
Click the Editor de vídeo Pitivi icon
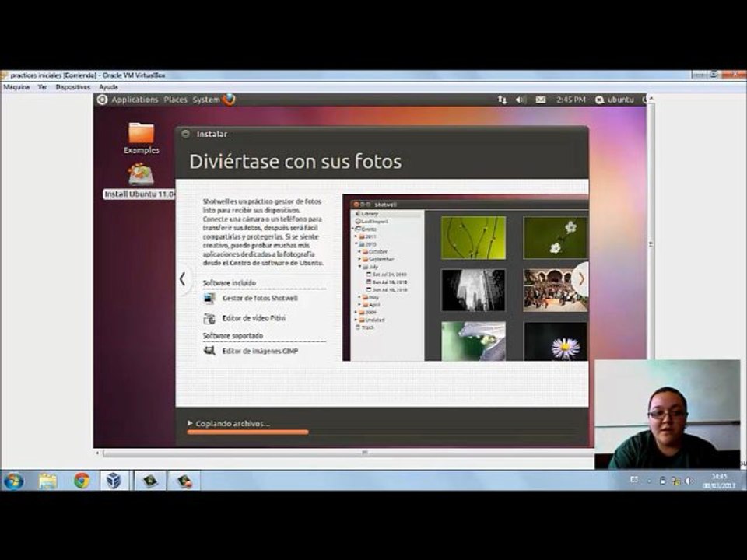[x=209, y=319]
